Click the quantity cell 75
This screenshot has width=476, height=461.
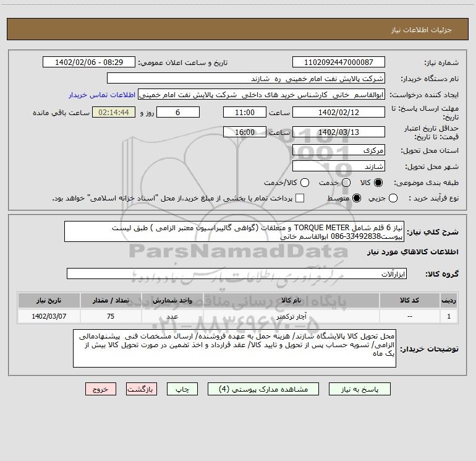(111, 316)
